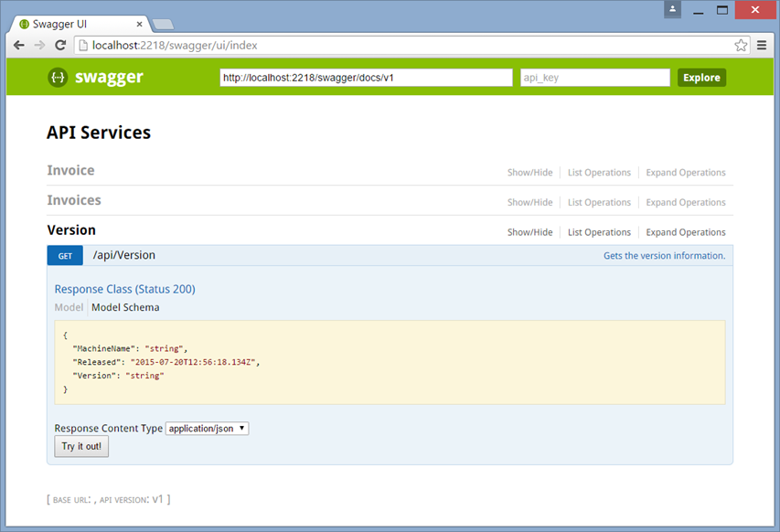
Task: Open the Chrome hamburger menu
Action: (x=762, y=45)
